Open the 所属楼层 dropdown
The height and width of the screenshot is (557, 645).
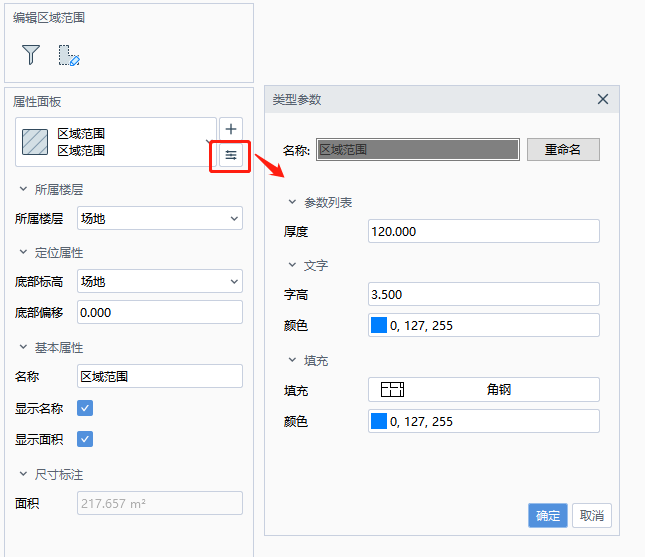point(160,218)
